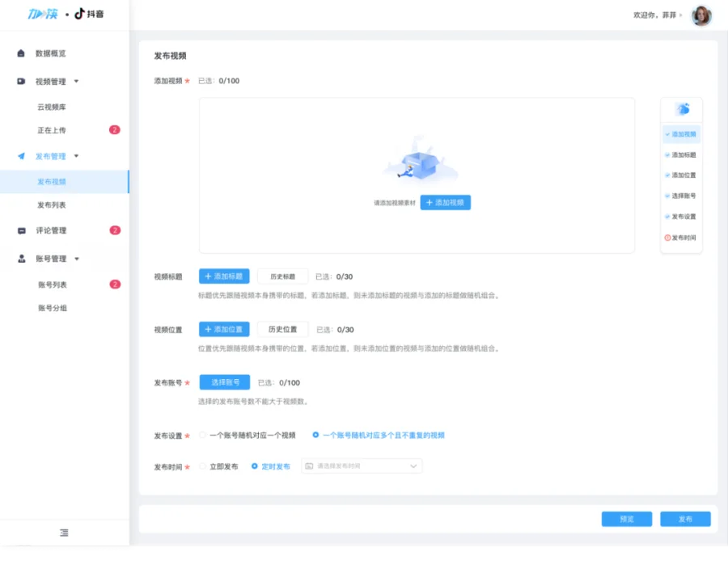Click the 发布视频 page heading

170,56
